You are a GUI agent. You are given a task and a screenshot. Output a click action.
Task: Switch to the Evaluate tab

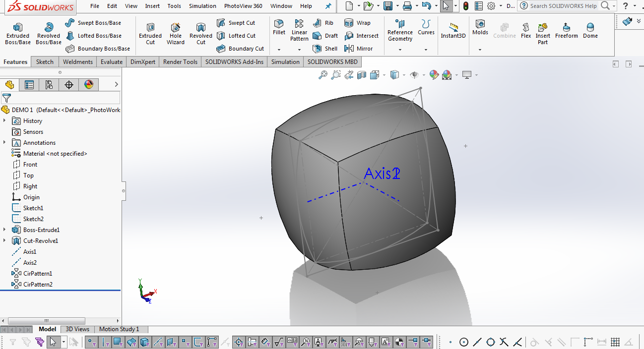[112, 62]
